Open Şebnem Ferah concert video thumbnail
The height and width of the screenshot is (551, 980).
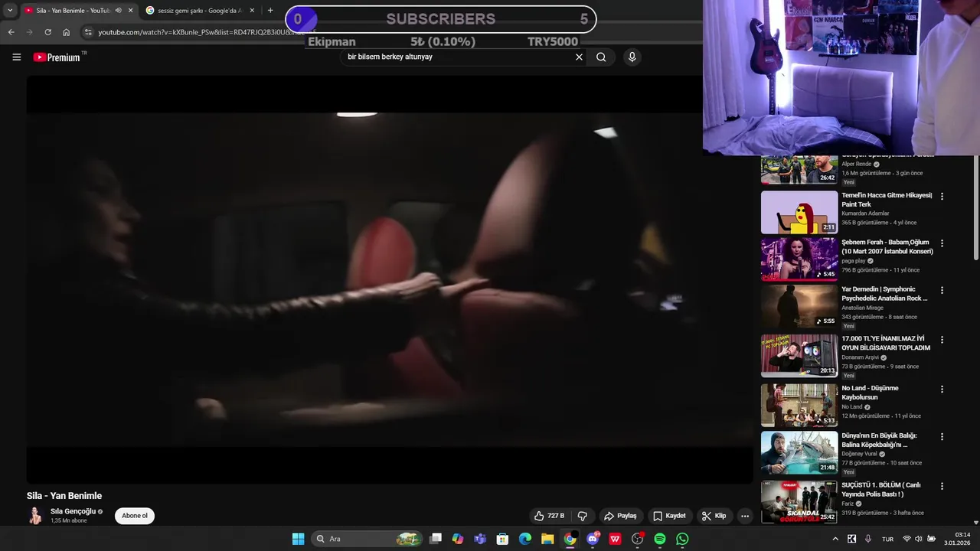point(799,259)
